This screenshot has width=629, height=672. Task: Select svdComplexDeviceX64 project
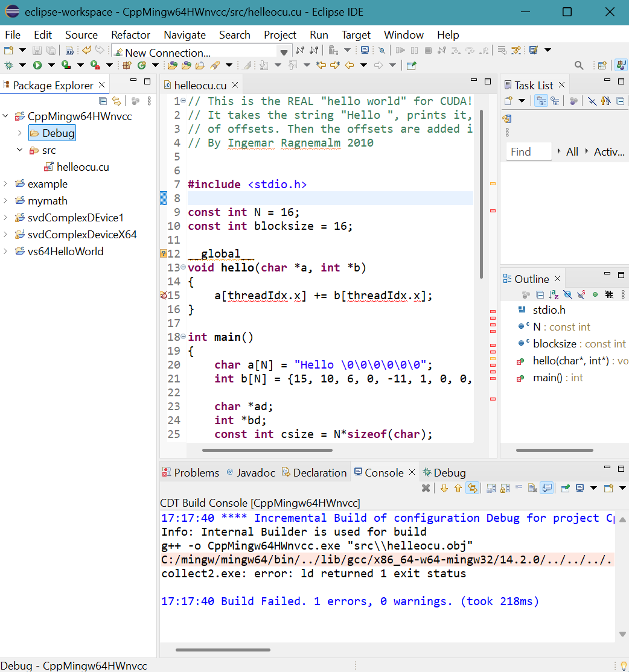(82, 235)
